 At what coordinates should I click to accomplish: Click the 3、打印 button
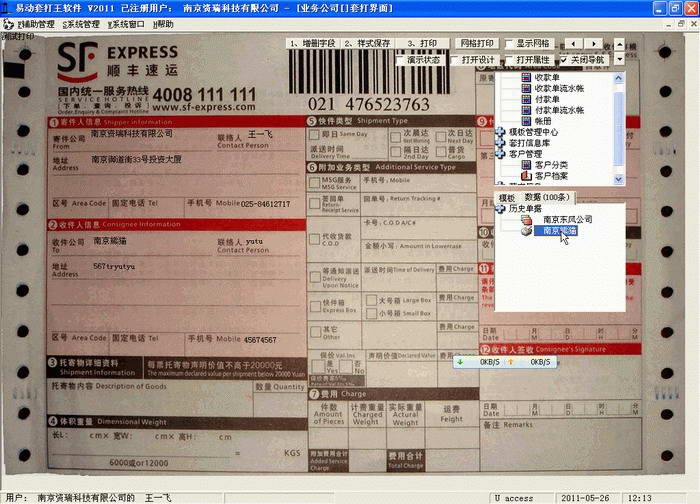(x=422, y=43)
